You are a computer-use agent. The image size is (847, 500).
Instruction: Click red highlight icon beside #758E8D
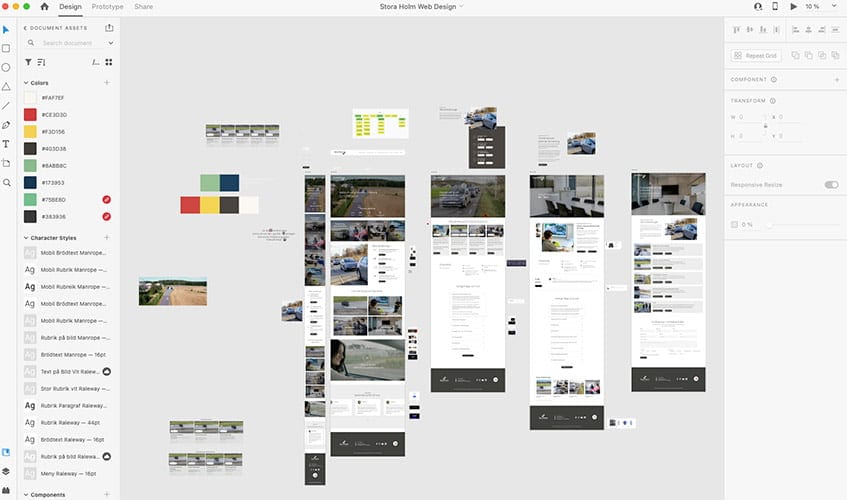pos(107,200)
